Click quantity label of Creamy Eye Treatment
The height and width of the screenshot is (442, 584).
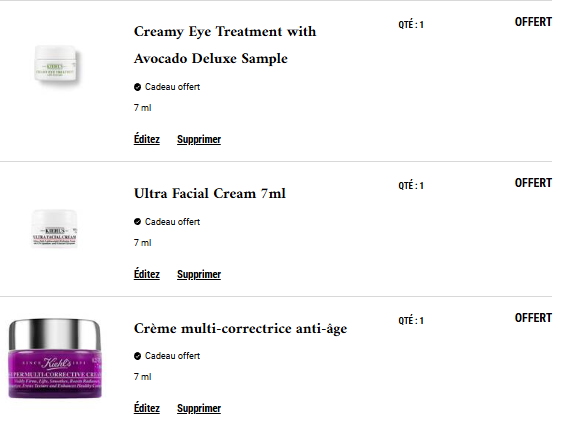411,25
